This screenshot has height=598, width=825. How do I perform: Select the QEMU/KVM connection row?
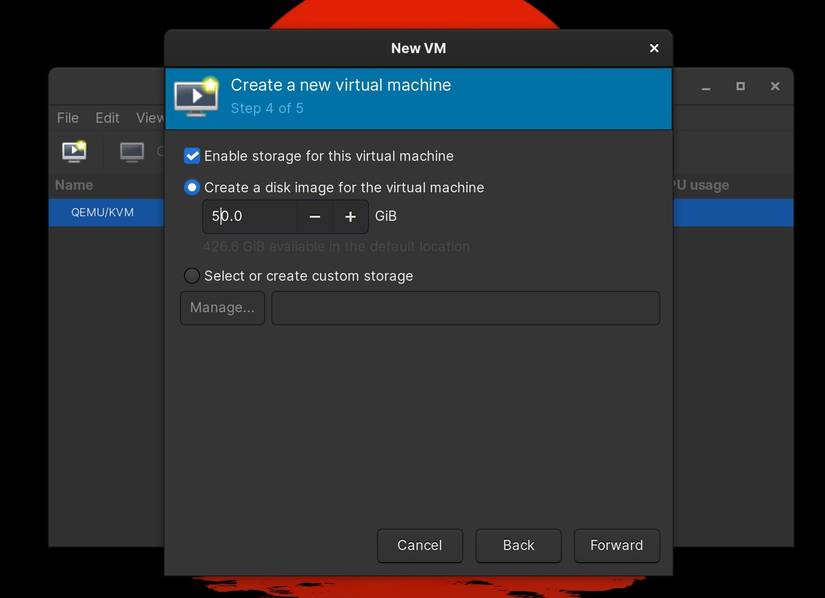100,212
